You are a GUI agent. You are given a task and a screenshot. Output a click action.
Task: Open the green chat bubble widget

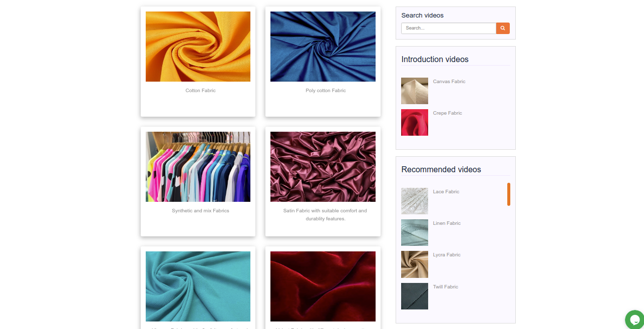(x=634, y=319)
